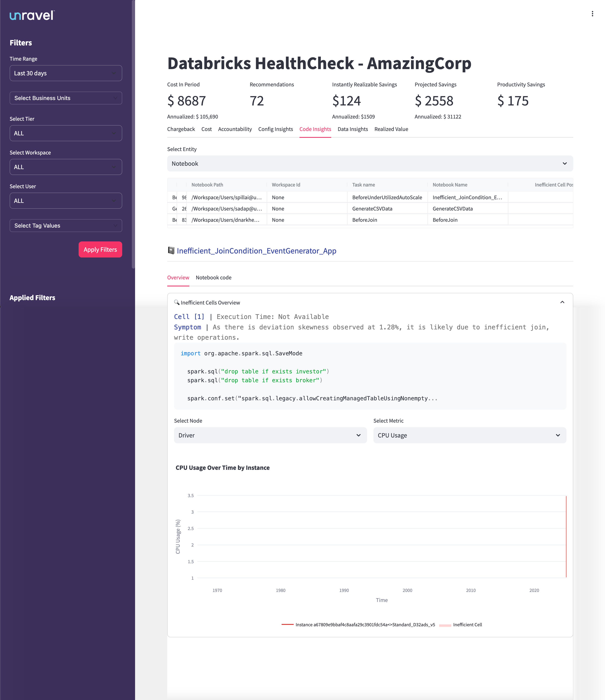Switch to the Data Insights tab
This screenshot has width=605, height=700.
353,129
